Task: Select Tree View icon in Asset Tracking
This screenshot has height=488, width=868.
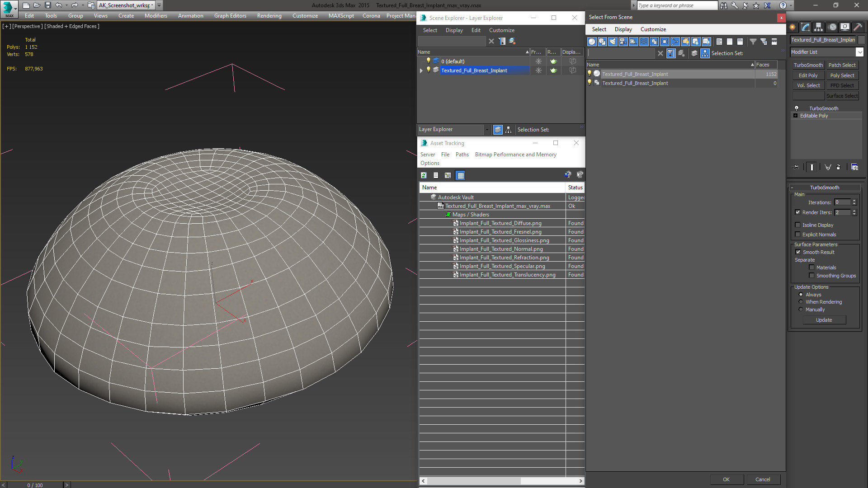Action: click(448, 175)
